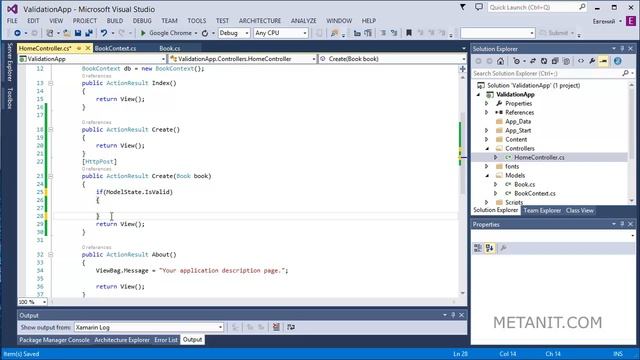Open the FILE menu
The image size is (640, 360).
tap(12, 20)
